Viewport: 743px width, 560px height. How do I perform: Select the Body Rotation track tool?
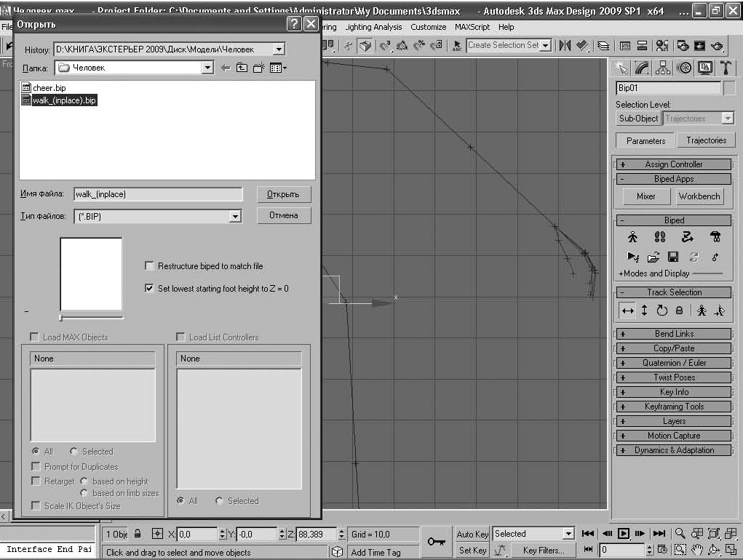[x=661, y=311]
